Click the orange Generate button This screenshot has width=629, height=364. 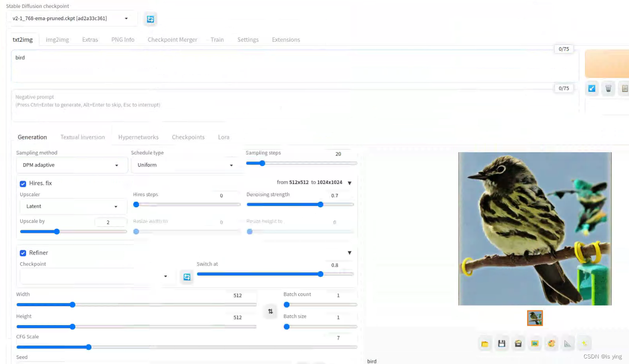(x=607, y=64)
